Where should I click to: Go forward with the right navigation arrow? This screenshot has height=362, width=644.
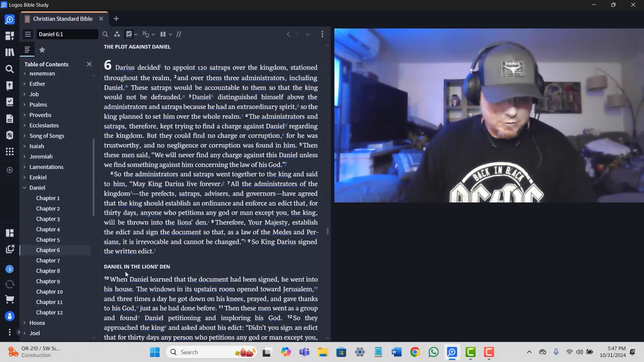(297, 34)
